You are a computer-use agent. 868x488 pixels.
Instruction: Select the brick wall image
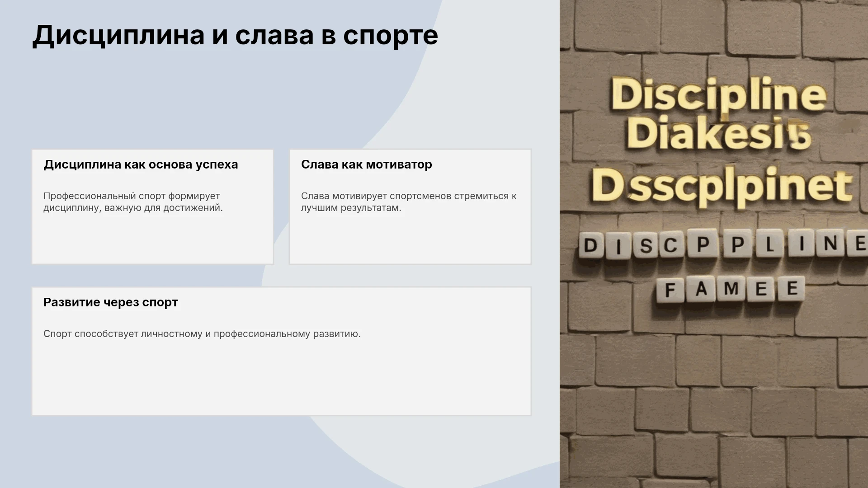point(714,244)
